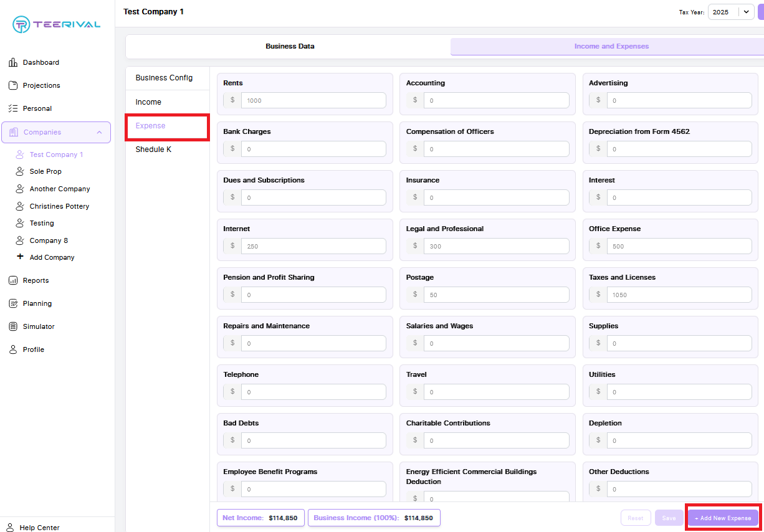The width and height of the screenshot is (764, 532).
Task: Click the Pension and Profit Sharing field
Action: [313, 295]
